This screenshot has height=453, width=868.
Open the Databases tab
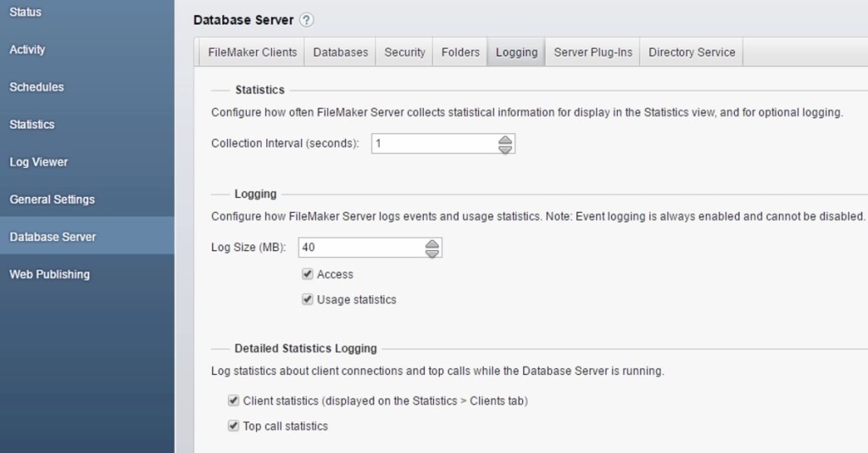[340, 52]
